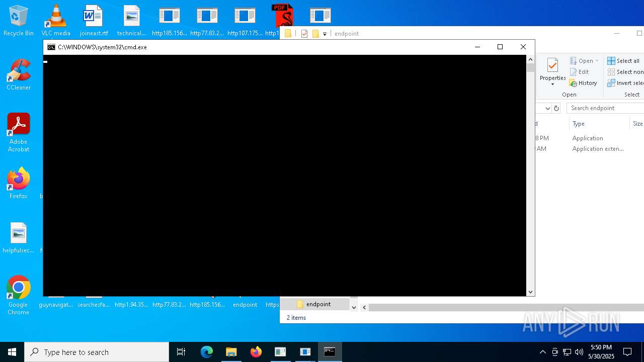Click Edit in the Explorer ribbon
Viewport: 644px width, 362px height.
[x=579, y=72]
